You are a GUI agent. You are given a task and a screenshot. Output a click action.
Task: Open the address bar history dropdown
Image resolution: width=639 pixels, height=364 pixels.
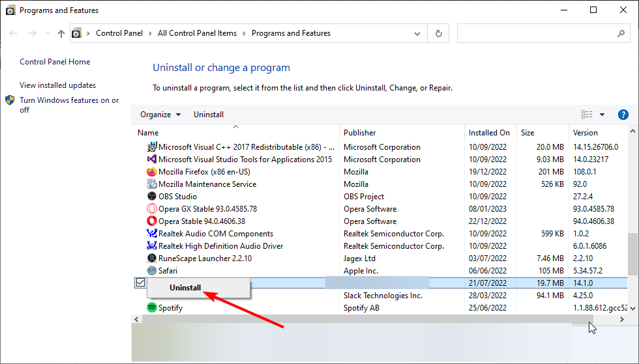tap(417, 33)
